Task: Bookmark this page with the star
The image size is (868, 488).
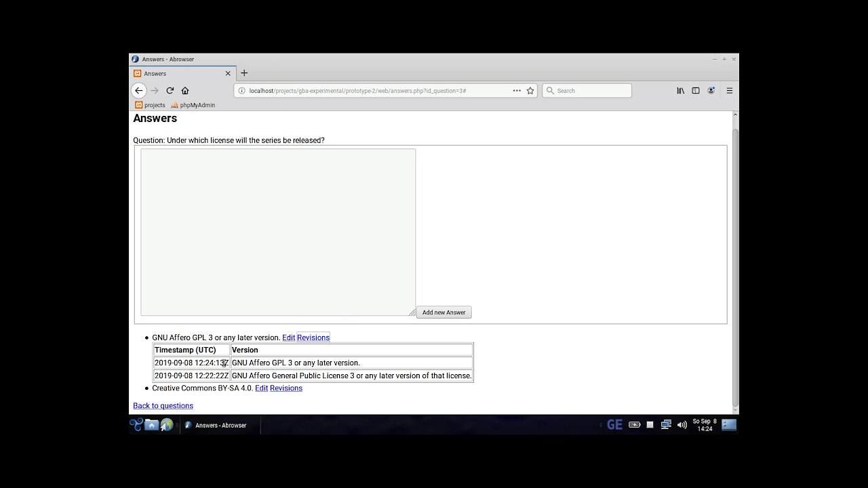Action: [x=530, y=90]
